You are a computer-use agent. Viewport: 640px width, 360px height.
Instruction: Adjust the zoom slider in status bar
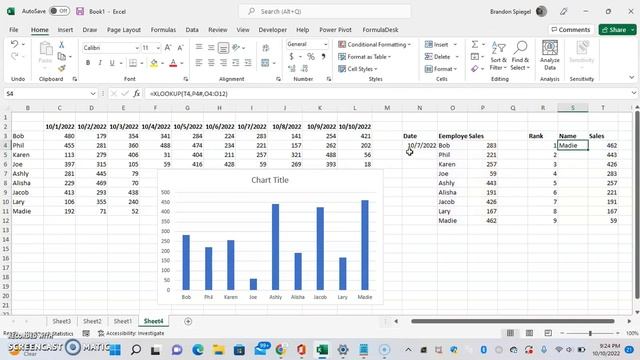[x=590, y=333]
